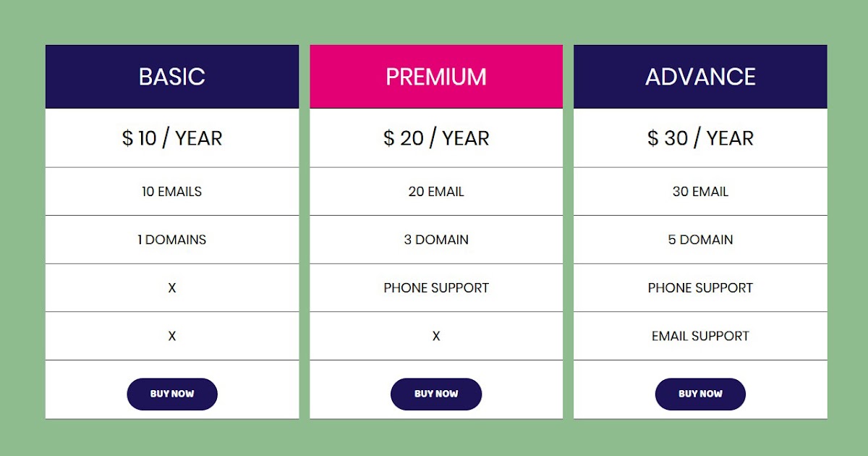
Task: Click EMAIL SUPPORT in the Advance column
Action: [700, 336]
